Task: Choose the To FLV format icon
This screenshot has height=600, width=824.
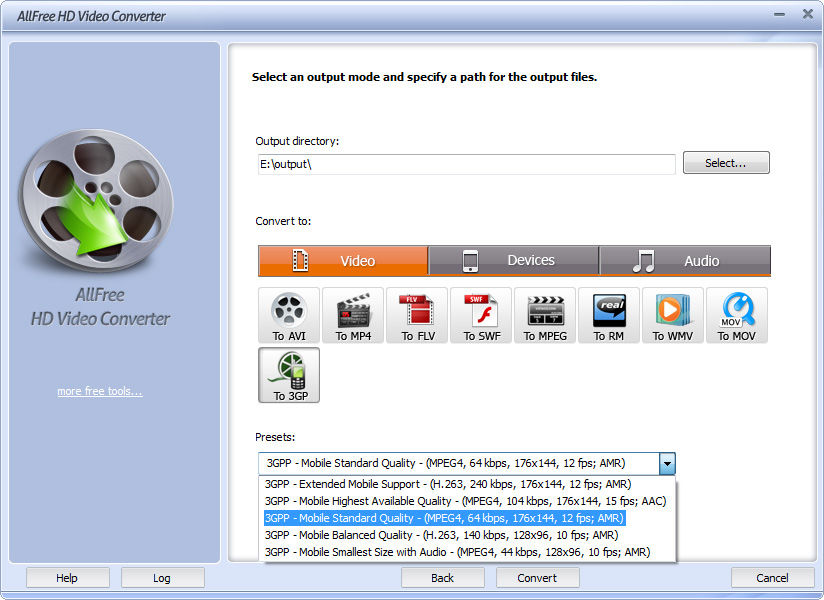Action: tap(417, 315)
